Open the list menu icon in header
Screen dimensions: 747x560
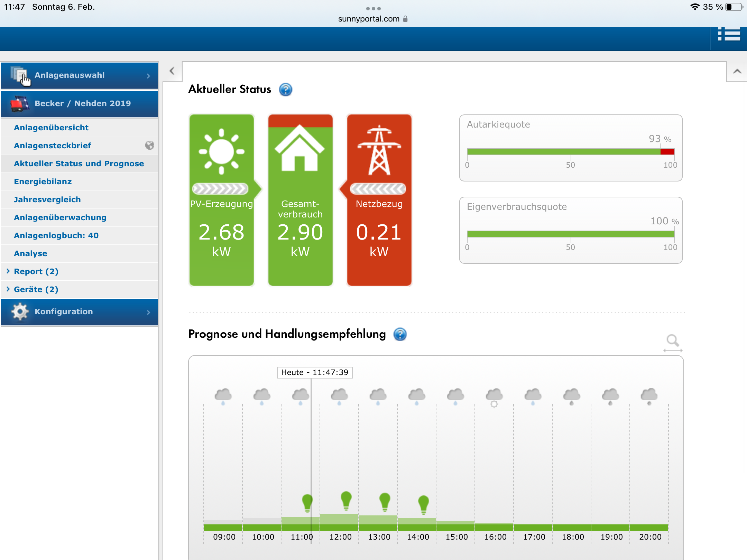pos(729,35)
